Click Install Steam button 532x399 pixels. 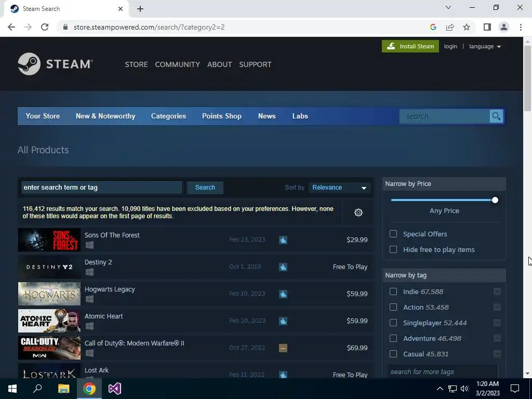[x=410, y=46]
